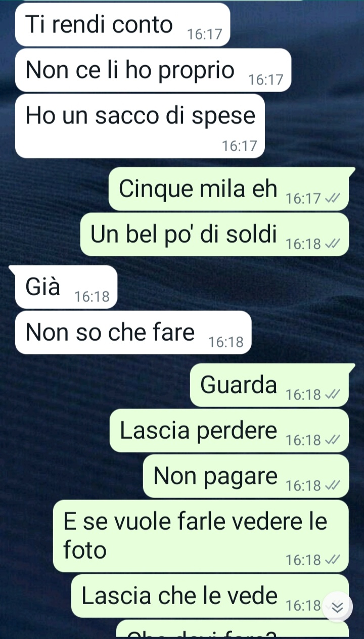Select the 'Già' received message
This screenshot has width=364, height=639.
coord(66,287)
